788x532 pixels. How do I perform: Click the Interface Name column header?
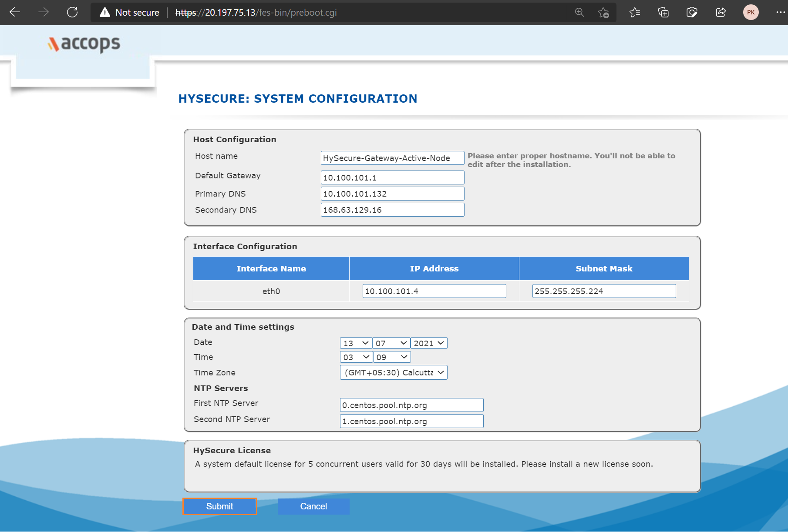click(271, 268)
